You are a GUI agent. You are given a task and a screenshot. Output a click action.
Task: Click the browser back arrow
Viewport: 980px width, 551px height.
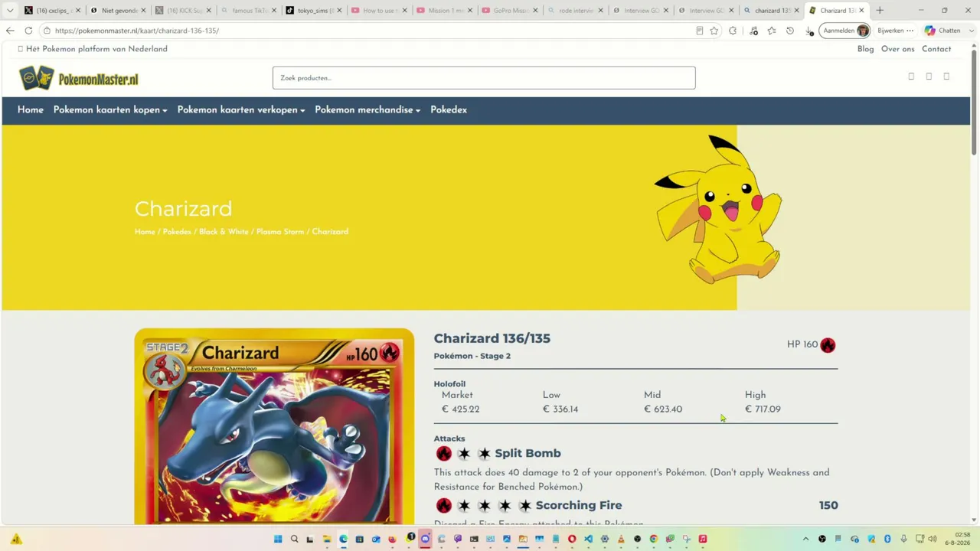pos(10,31)
